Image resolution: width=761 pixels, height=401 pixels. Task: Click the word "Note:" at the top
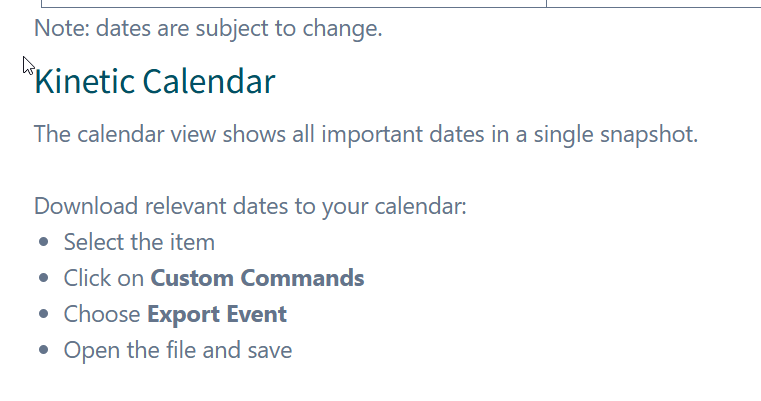click(x=57, y=28)
